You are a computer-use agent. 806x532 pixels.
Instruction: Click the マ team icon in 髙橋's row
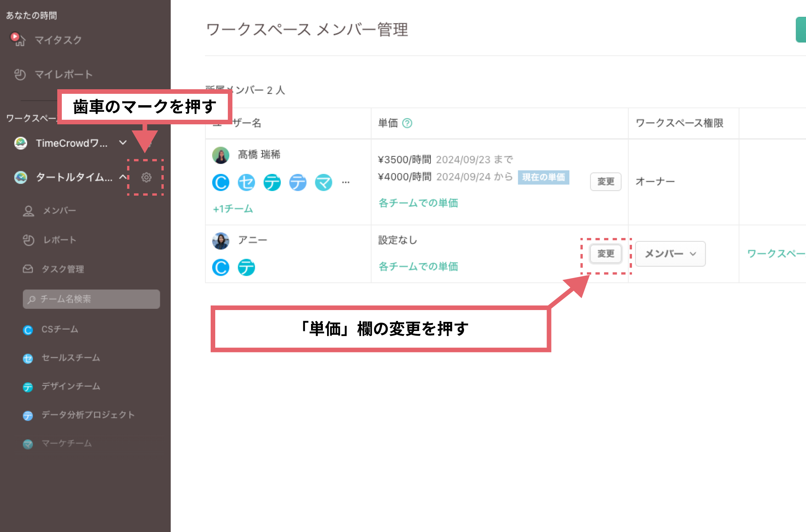tap(323, 183)
